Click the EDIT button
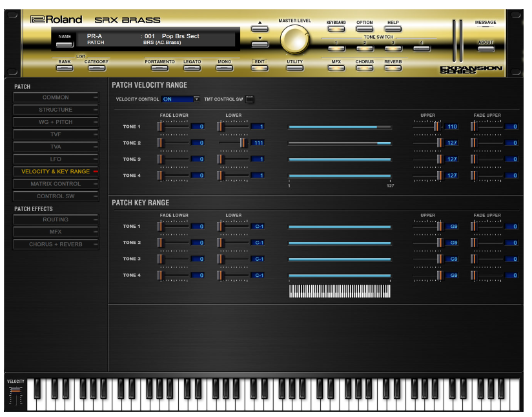This screenshot has width=532, height=417. coord(260,68)
